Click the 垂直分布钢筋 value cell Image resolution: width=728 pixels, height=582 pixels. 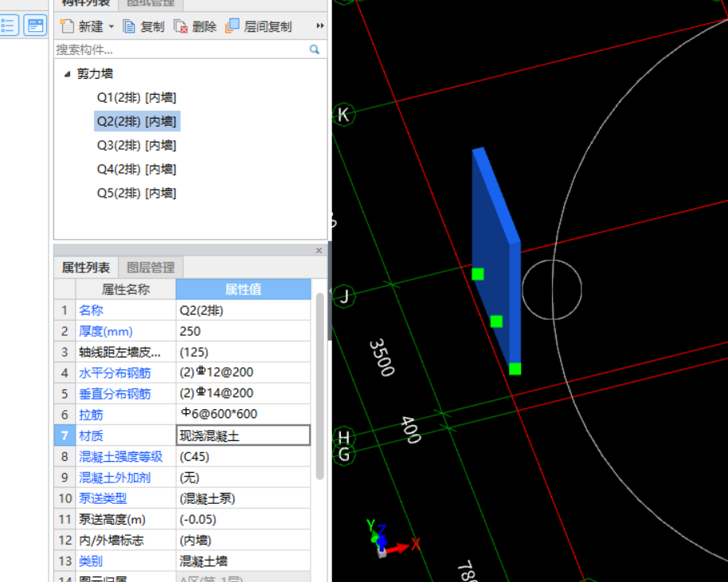tap(243, 393)
